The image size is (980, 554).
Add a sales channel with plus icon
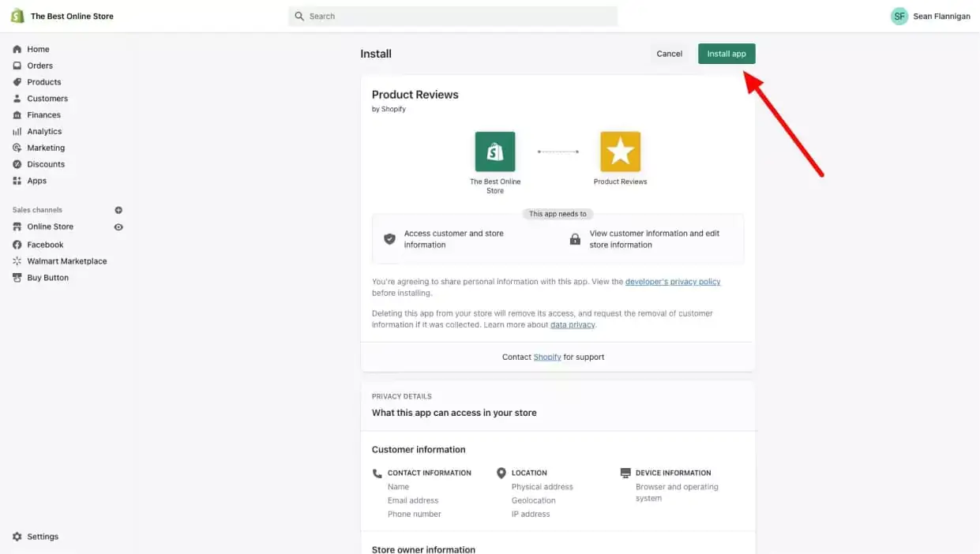(x=118, y=210)
